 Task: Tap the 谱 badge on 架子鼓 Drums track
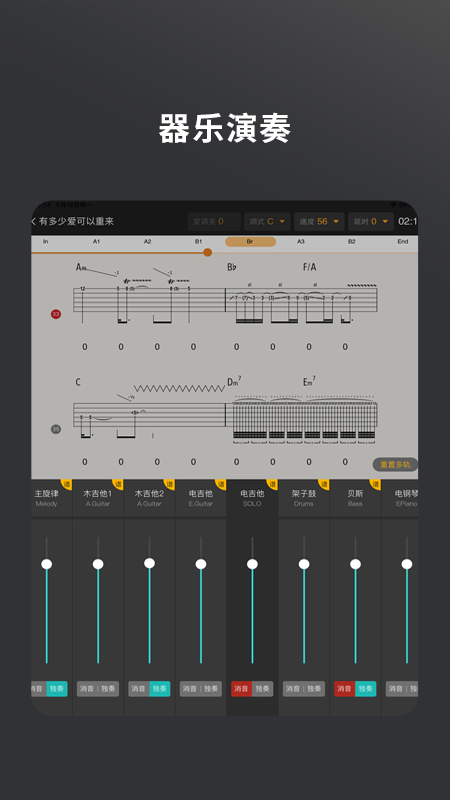pos(324,484)
